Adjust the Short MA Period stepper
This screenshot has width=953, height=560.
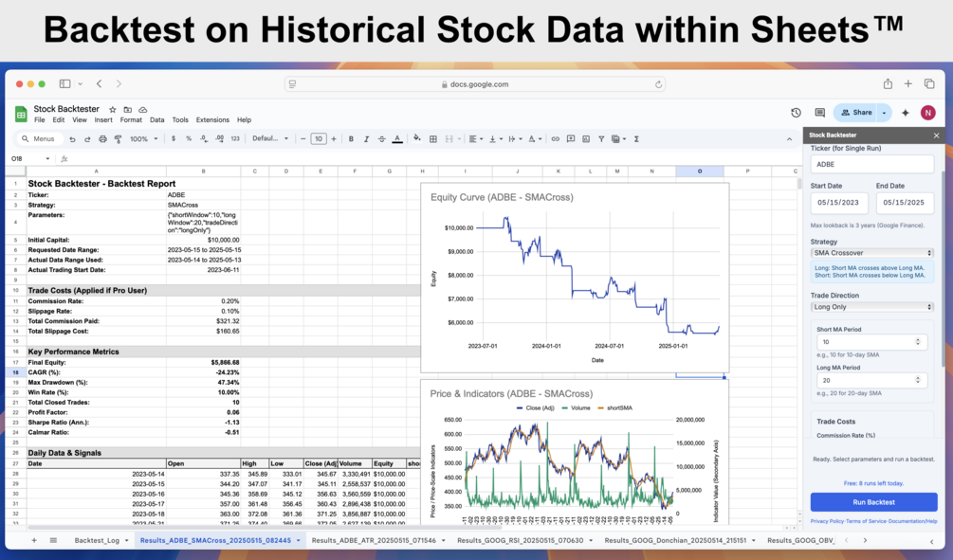tap(918, 342)
